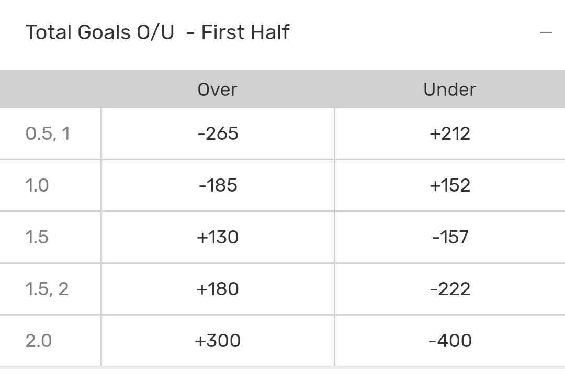Click the Total Goals O/U First Half title

pyautogui.click(x=157, y=32)
